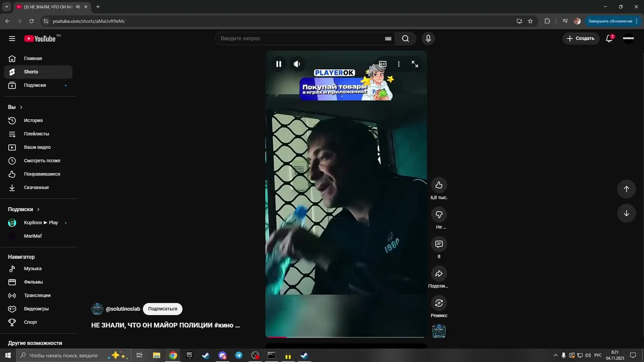
Task: Open Плейлисты in the sidebar
Action: (38, 134)
